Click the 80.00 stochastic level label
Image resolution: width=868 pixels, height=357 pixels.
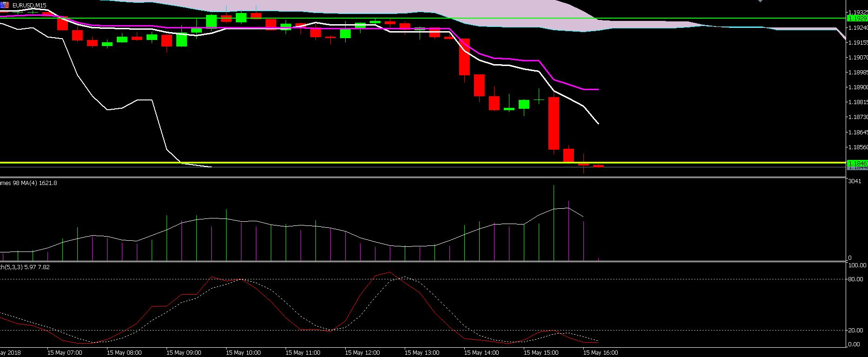[857, 279]
